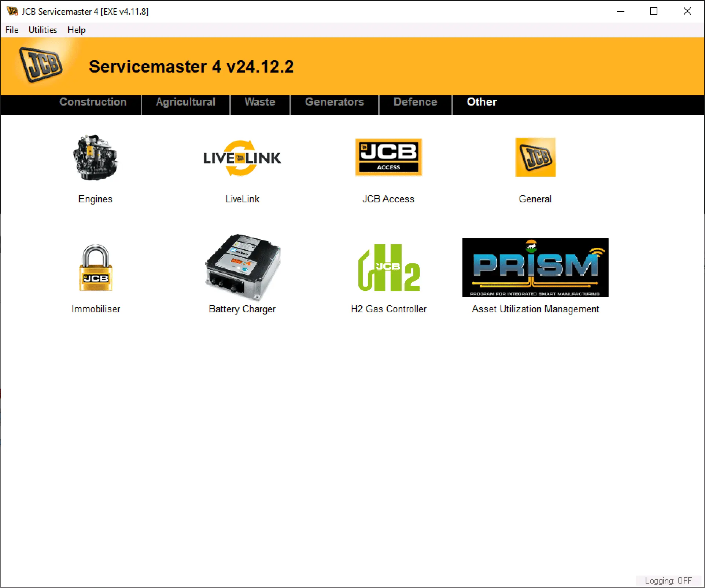
Task: Launch the LiveLink tool icon
Action: [x=242, y=158]
